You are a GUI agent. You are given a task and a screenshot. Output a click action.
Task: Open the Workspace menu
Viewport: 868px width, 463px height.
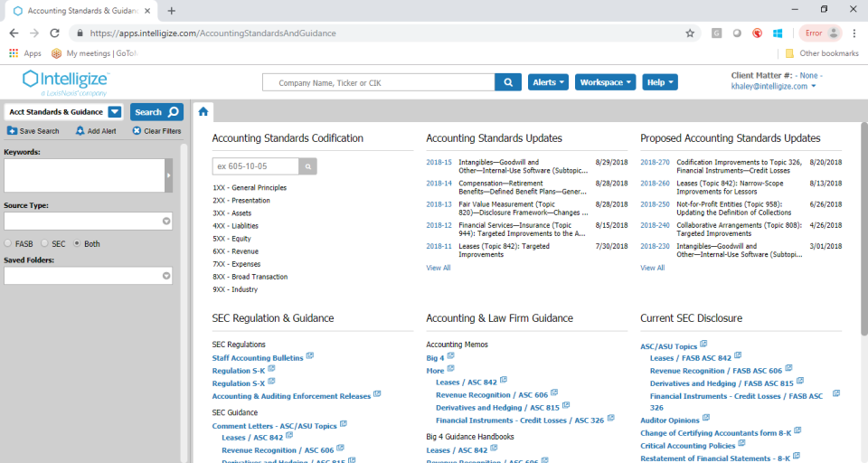pyautogui.click(x=605, y=82)
